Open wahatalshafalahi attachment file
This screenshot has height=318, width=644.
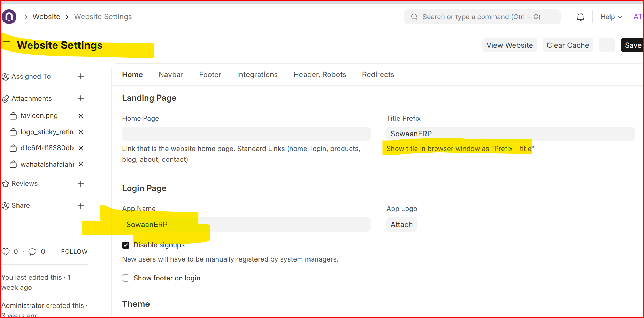(x=47, y=164)
